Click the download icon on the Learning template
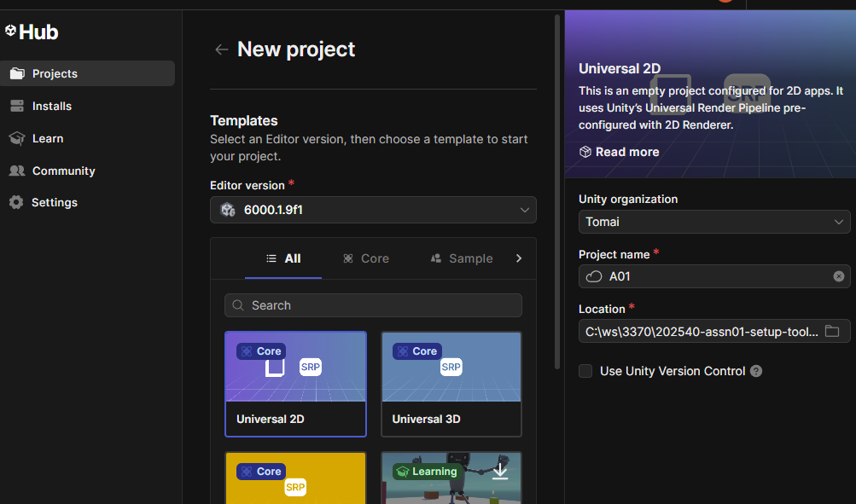This screenshot has width=856, height=504. click(x=500, y=472)
